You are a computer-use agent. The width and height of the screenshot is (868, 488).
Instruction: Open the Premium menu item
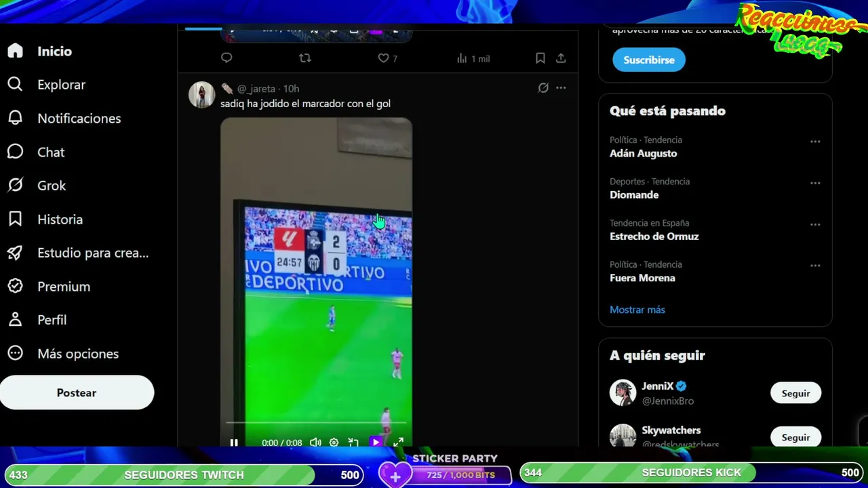(64, 286)
